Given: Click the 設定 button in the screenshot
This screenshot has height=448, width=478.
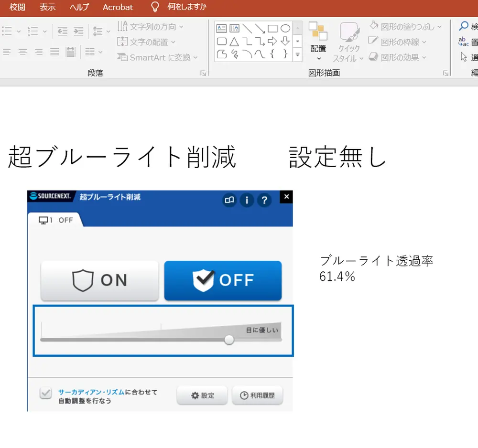Looking at the screenshot, I should [x=202, y=395].
